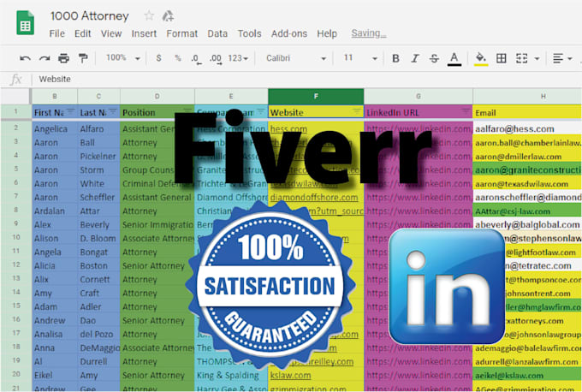Open the Calibri font dropdown
The width and height of the screenshot is (582, 392).
(x=296, y=58)
